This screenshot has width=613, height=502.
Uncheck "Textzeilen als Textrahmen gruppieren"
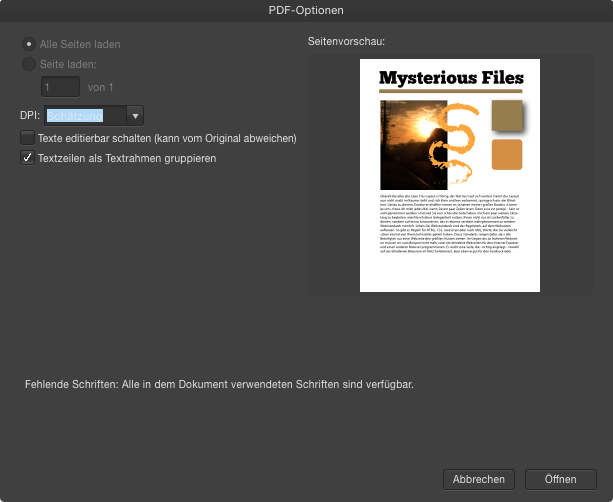(x=28, y=157)
